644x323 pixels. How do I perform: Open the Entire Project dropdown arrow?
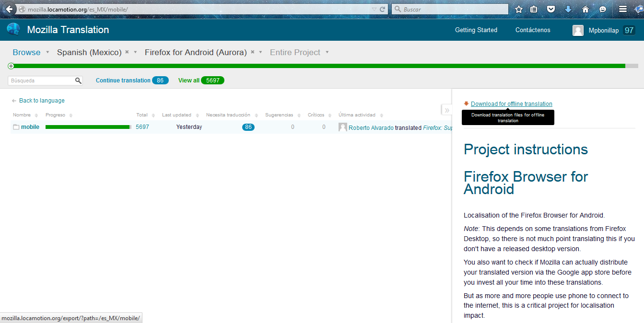tap(327, 52)
